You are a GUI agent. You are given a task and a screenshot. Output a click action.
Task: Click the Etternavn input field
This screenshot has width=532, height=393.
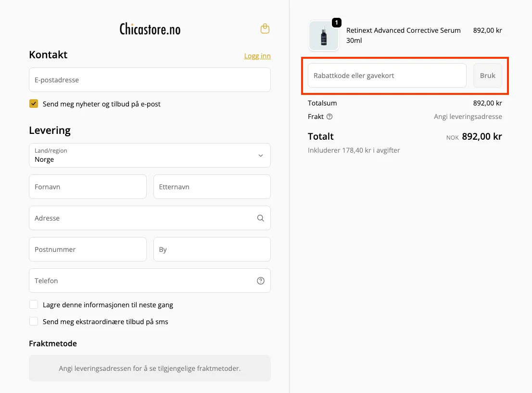pos(212,187)
